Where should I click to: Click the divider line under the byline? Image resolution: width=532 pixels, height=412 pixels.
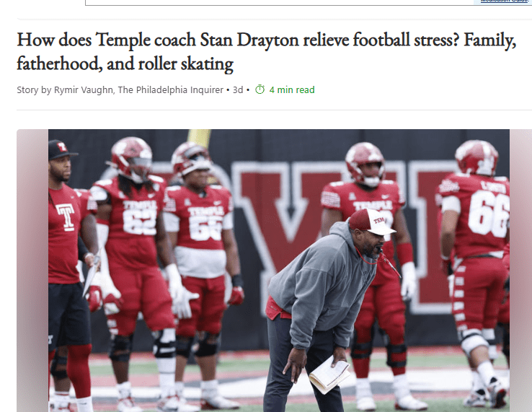[x=274, y=110]
